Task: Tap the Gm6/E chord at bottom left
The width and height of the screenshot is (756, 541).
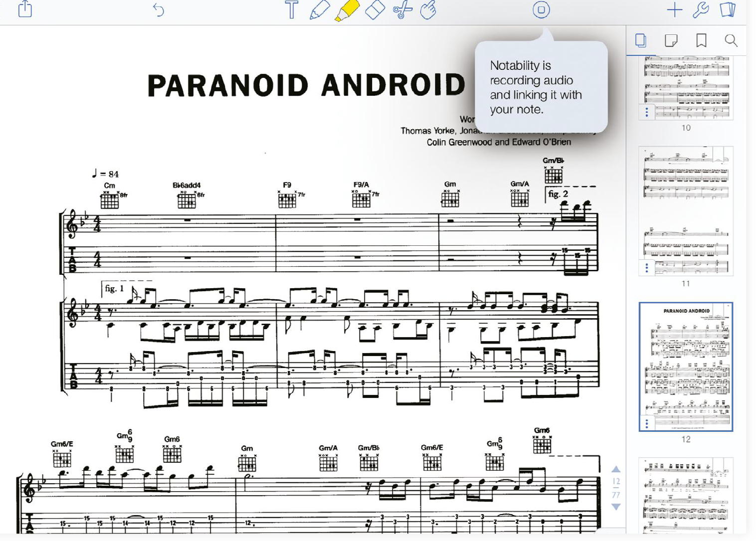Action: pos(62,454)
